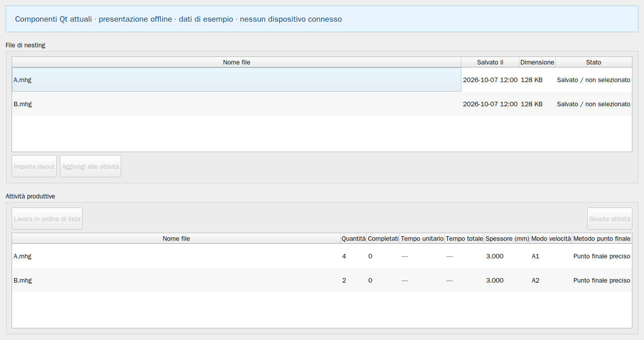Screen dimensions: 644x340
Task: Click the Completati value of activity A.mhg
Action: click(x=383, y=256)
